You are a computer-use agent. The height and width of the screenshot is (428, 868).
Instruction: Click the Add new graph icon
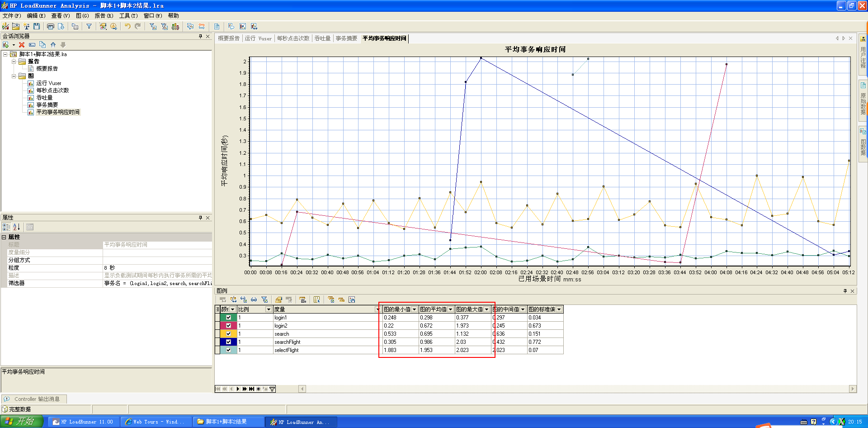(6, 45)
